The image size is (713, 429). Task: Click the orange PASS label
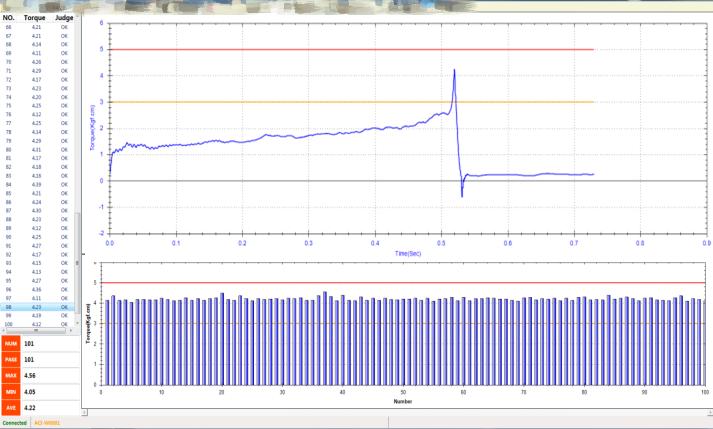(x=11, y=358)
